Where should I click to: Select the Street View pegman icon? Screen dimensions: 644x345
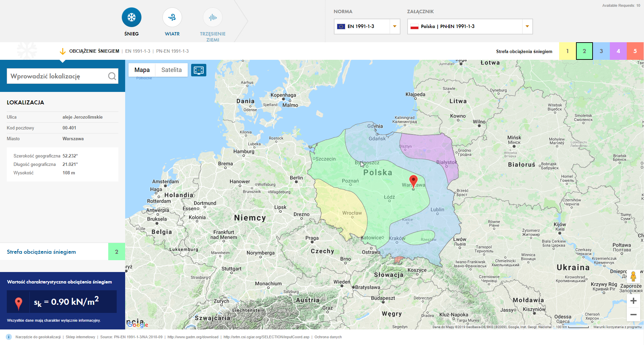(x=634, y=276)
